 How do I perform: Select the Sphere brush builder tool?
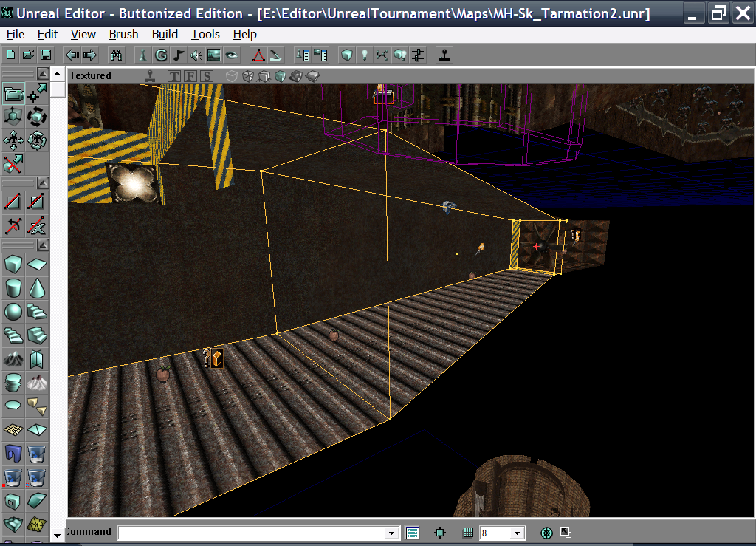click(x=12, y=313)
